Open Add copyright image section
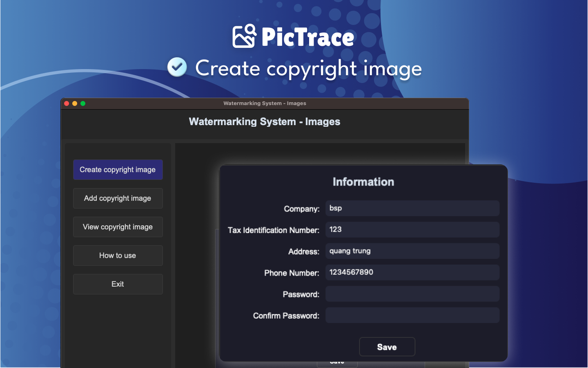The height and width of the screenshot is (368, 588). tap(118, 198)
